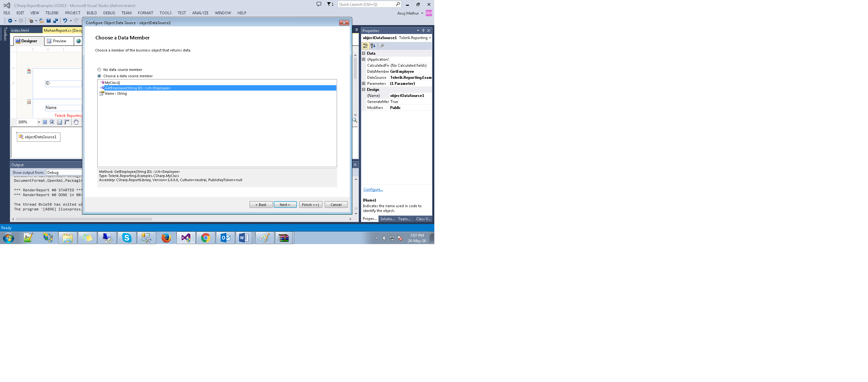The height and width of the screenshot is (382, 868).
Task: Click the Next > button
Action: [x=285, y=205]
